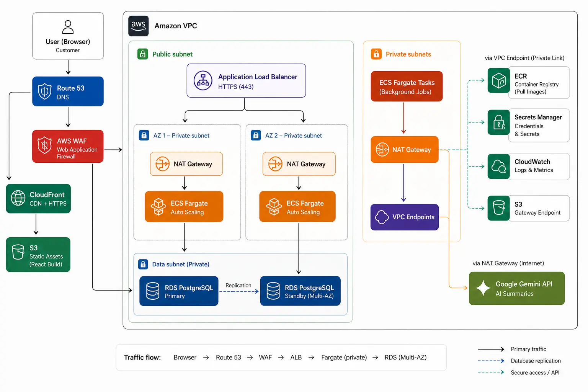Select the HTTPS (443) text

(236, 87)
